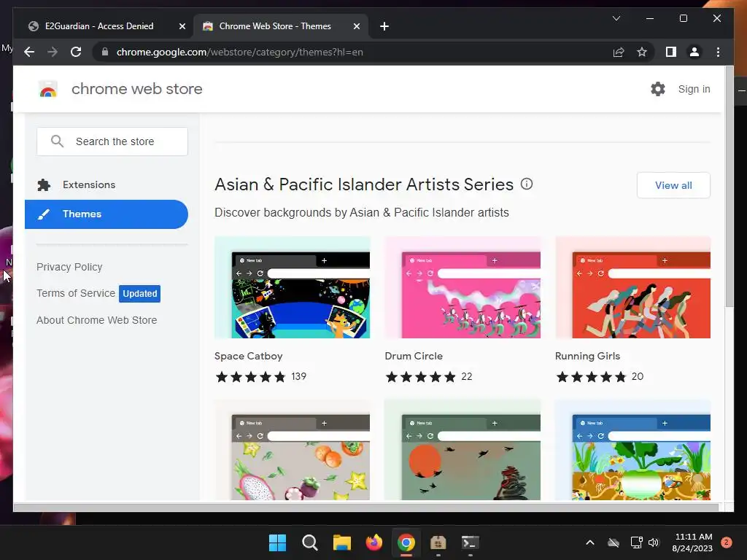Screen dimensions: 747x560
Task: Select the Themes category
Action: (107, 214)
